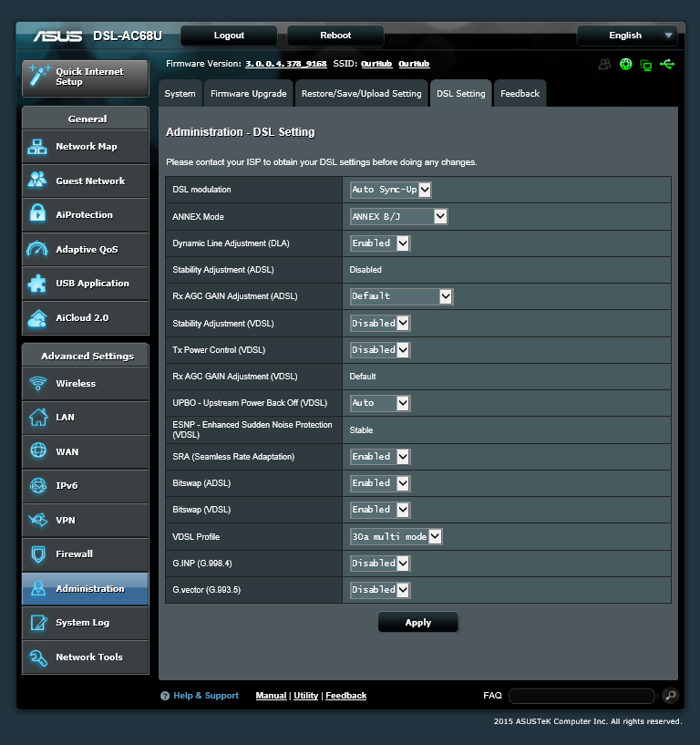Click the internet globe status icon
Image resolution: width=700 pixels, height=745 pixels.
[x=626, y=64]
